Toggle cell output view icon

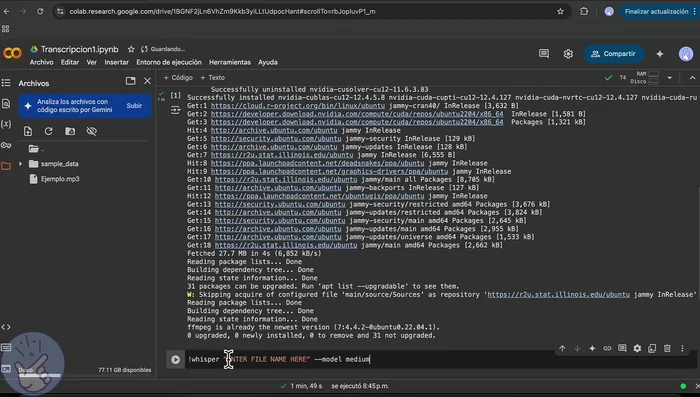pos(175,110)
